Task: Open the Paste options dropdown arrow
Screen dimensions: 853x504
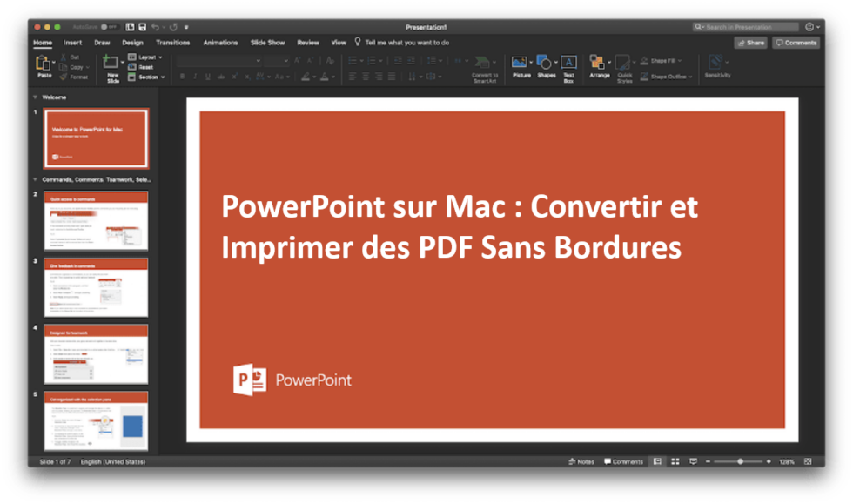Action: click(x=54, y=63)
